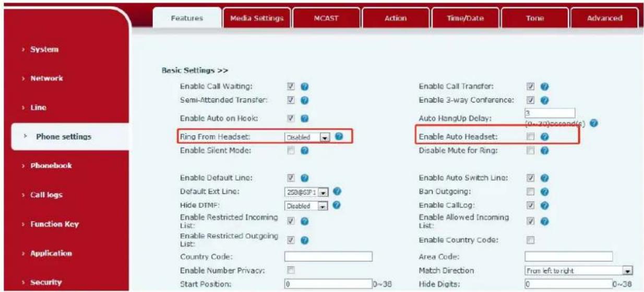
Task: Click Auto HangUp Delay input field
Action: click(x=550, y=112)
